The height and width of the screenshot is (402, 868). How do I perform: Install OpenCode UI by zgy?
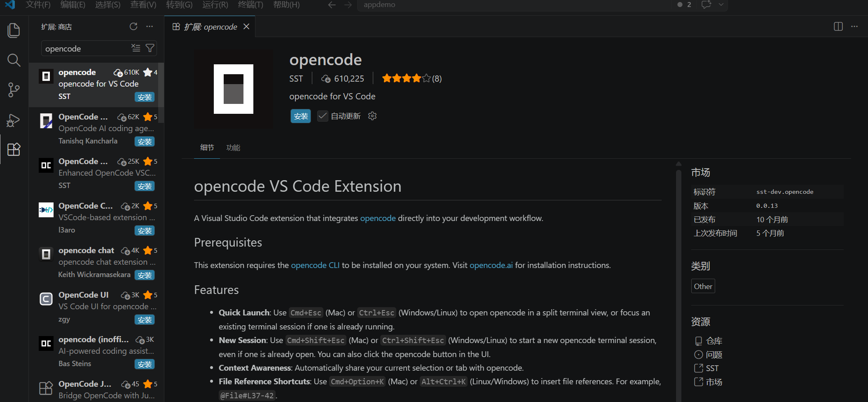click(145, 320)
